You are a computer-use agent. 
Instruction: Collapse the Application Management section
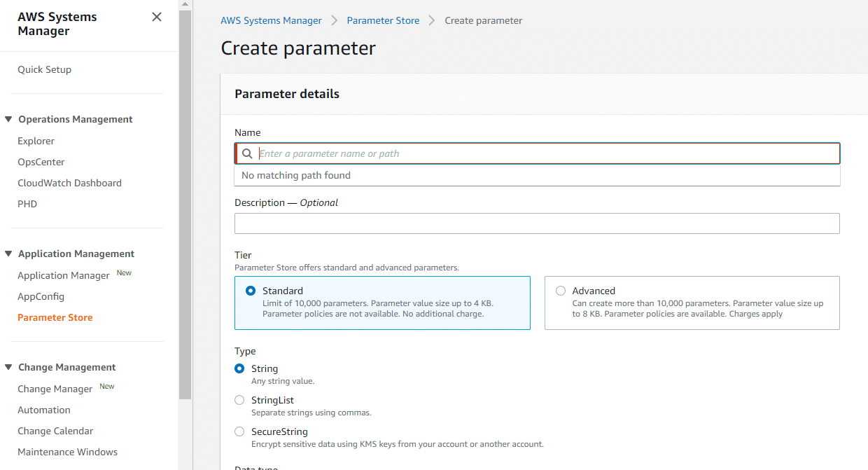tap(8, 254)
